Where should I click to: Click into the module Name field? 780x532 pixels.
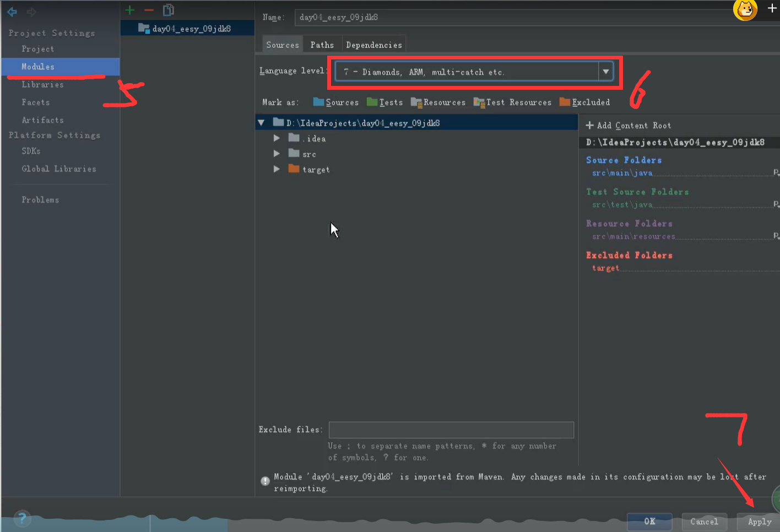pos(537,17)
